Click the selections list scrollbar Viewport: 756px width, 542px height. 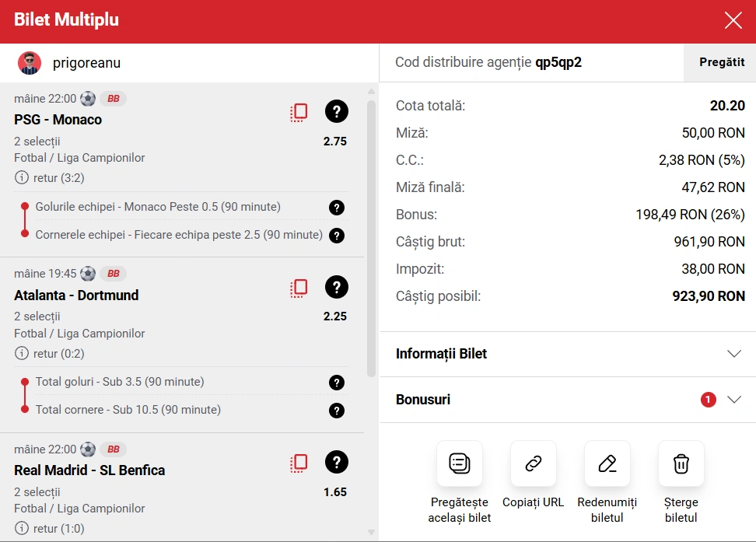371,233
